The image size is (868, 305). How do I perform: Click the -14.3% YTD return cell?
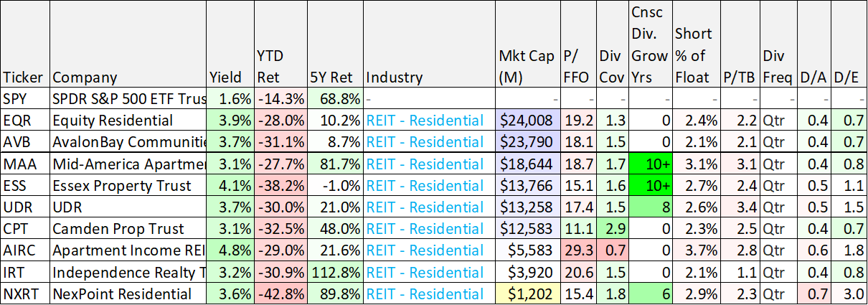point(280,98)
